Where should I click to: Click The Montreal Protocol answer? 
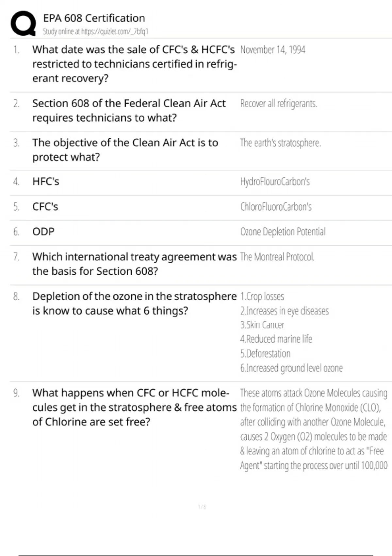pyautogui.click(x=277, y=257)
